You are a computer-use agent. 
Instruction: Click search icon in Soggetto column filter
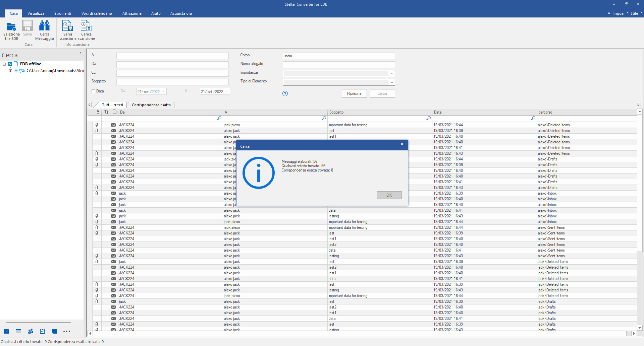(x=428, y=118)
